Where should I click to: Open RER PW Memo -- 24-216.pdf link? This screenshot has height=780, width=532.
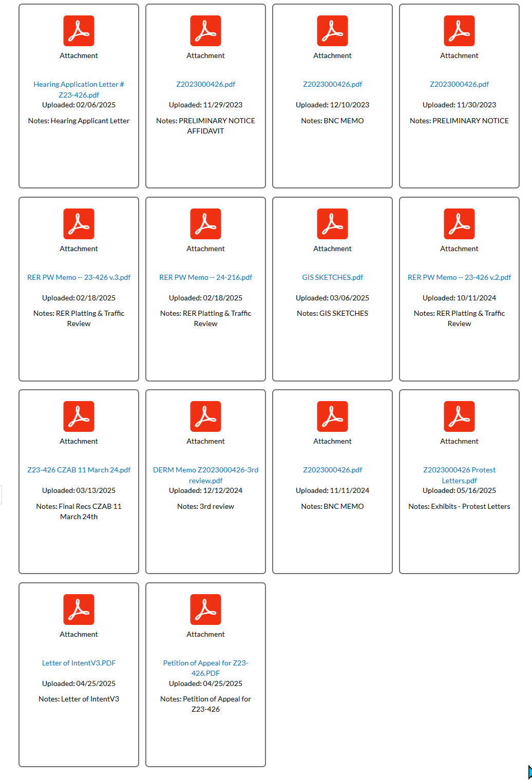[x=205, y=277]
